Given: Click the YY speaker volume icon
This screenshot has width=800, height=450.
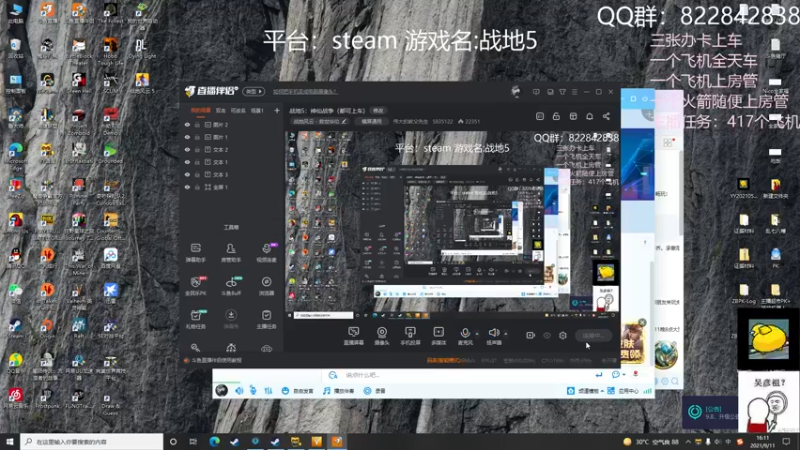Looking at the screenshot, I should [239, 391].
